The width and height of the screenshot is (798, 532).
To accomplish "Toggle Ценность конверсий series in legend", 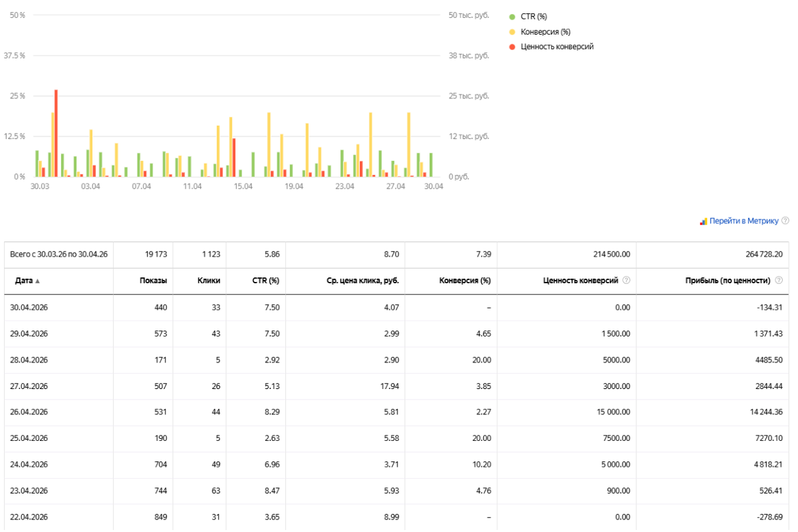I will click(551, 47).
